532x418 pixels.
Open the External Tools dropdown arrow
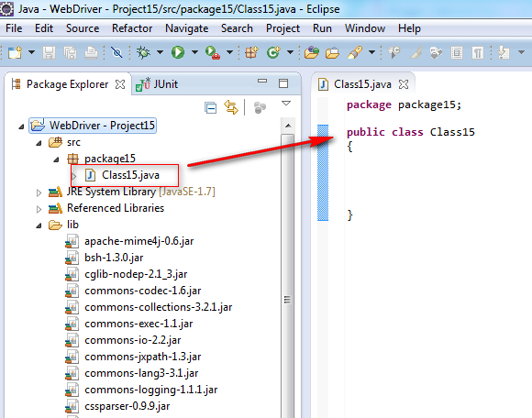(x=229, y=52)
